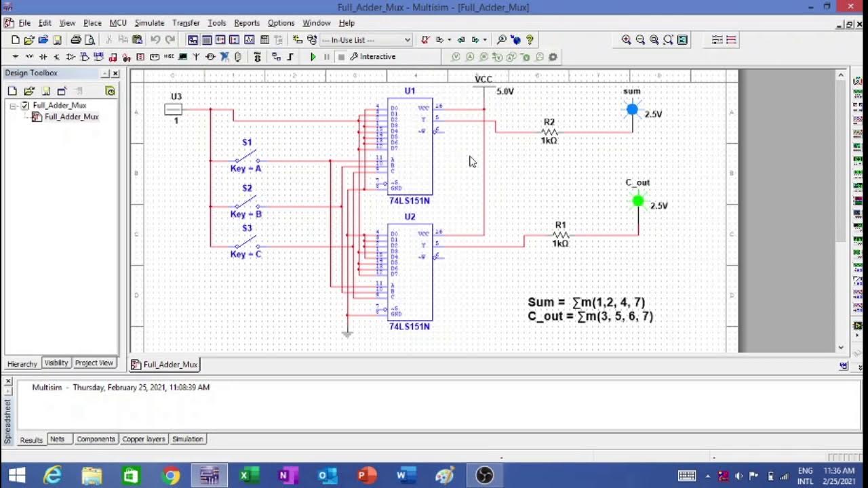This screenshot has width=868, height=488.
Task: Stop the simulation
Action: coord(341,57)
